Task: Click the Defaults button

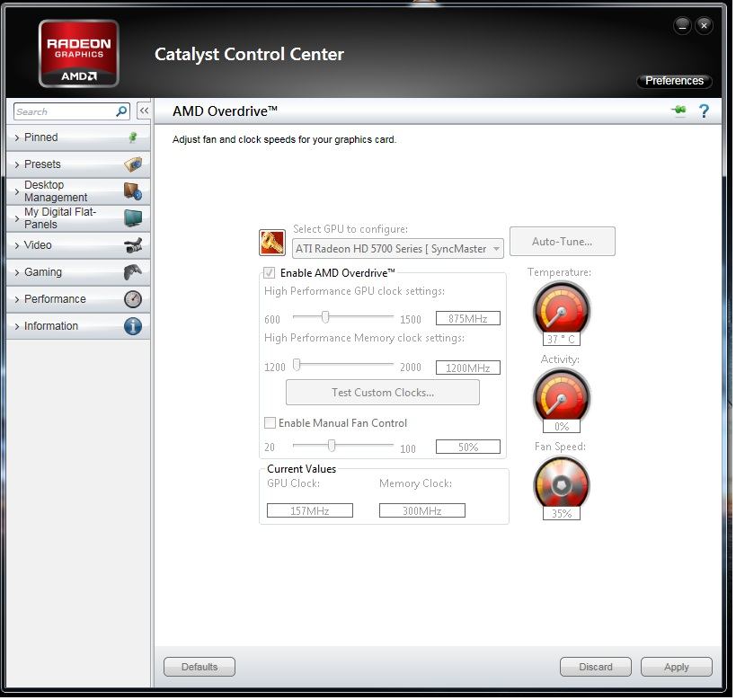Action: [x=200, y=667]
